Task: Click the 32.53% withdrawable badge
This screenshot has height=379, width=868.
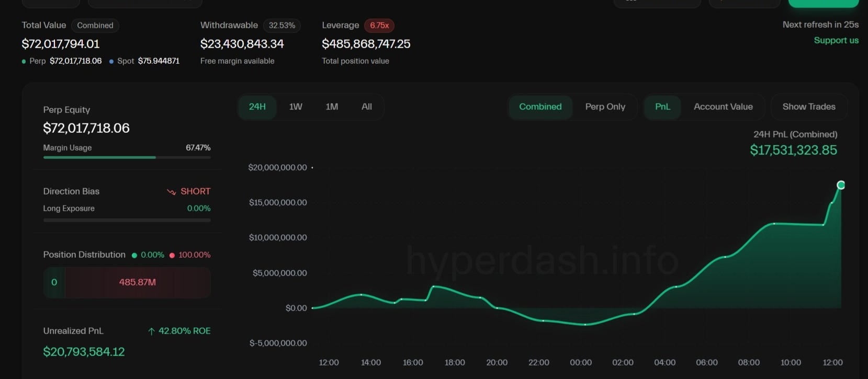Action: [x=281, y=26]
